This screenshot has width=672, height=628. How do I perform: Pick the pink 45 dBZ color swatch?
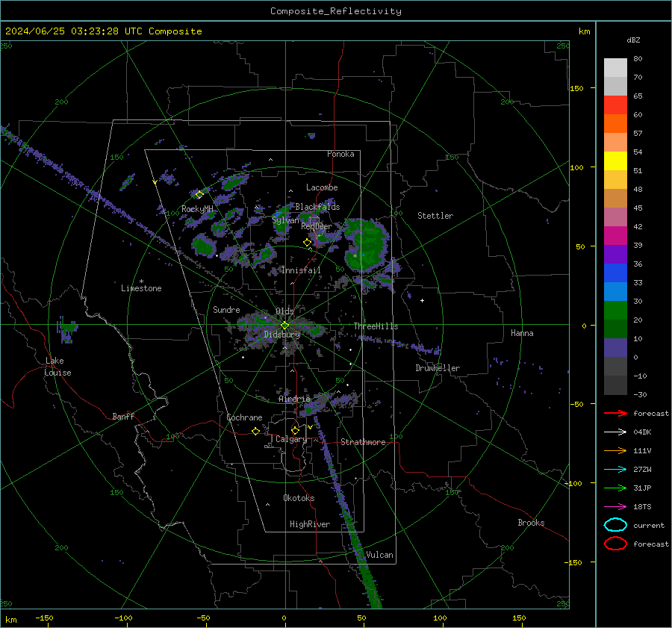[615, 217]
